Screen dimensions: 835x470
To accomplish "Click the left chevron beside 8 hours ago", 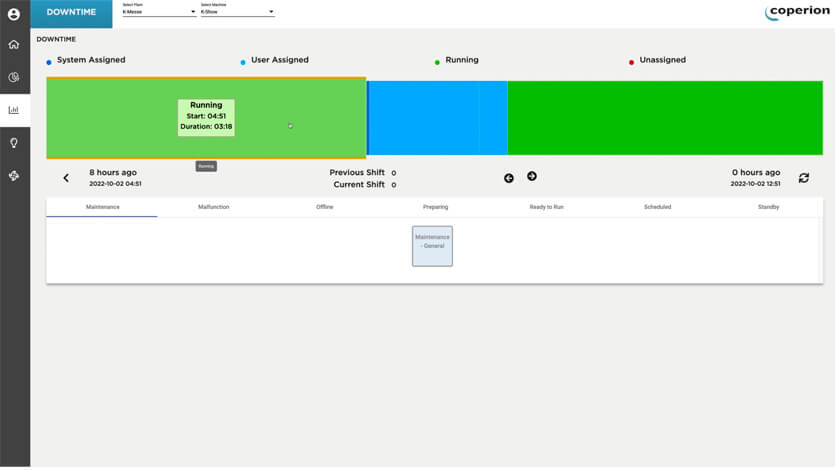I will (66, 178).
